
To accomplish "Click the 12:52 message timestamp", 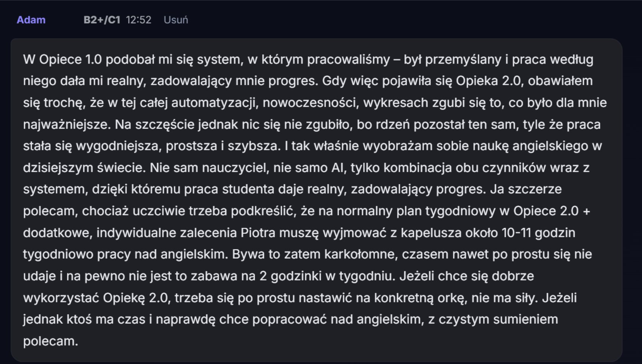I will coord(138,20).
